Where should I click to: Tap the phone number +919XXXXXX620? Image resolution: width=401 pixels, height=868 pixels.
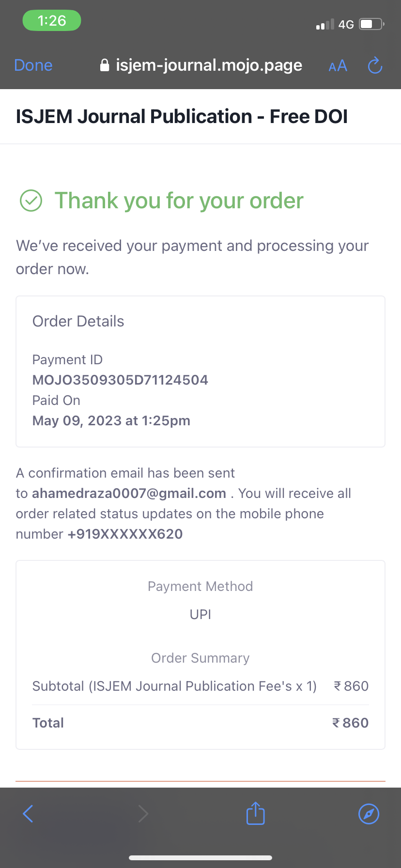tap(125, 534)
